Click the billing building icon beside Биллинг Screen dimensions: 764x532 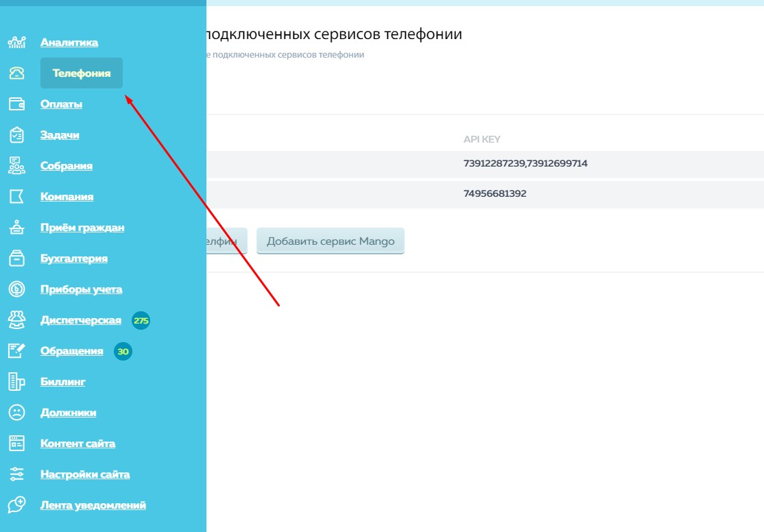pos(16,381)
